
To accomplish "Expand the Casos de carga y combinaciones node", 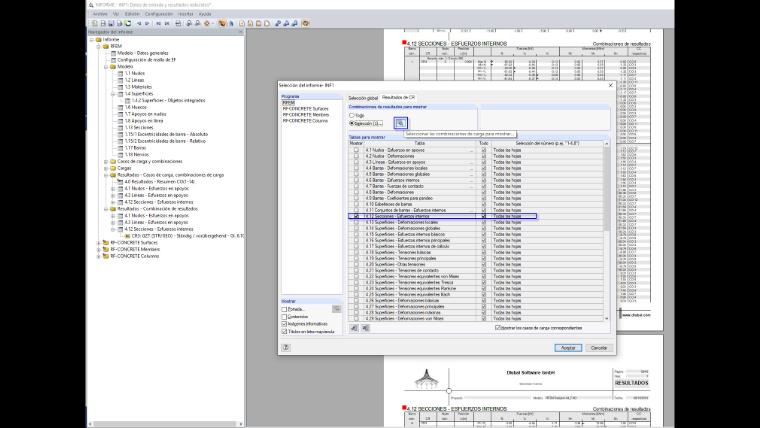I will coord(106,161).
